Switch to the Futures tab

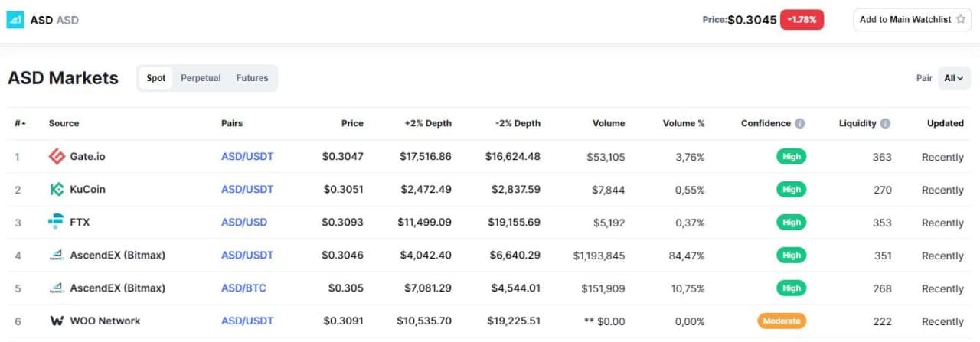(252, 78)
